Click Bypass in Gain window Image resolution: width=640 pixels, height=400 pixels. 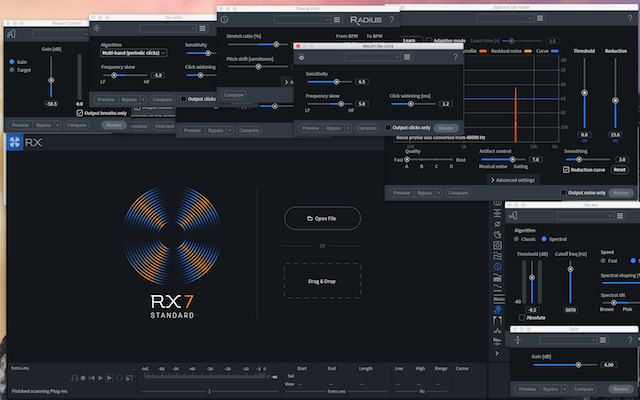coord(550,389)
